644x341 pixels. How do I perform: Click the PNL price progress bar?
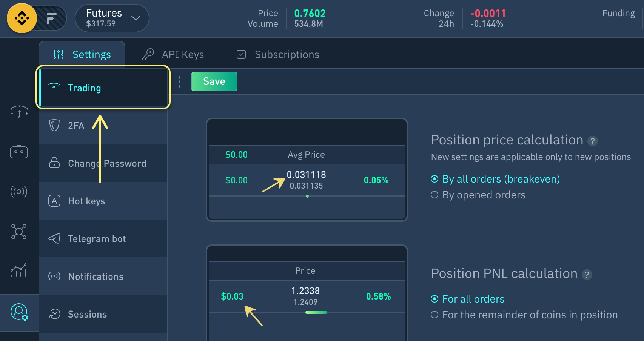point(316,312)
